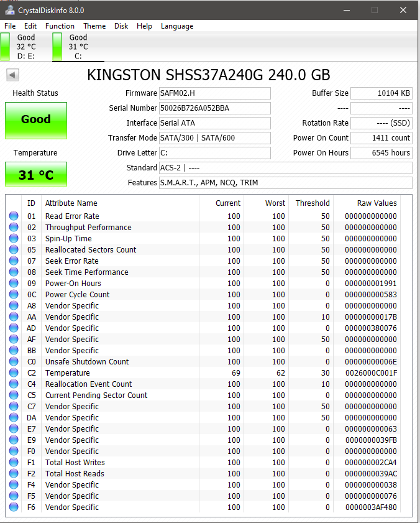Click status orb for Total Host Reads

(14, 473)
